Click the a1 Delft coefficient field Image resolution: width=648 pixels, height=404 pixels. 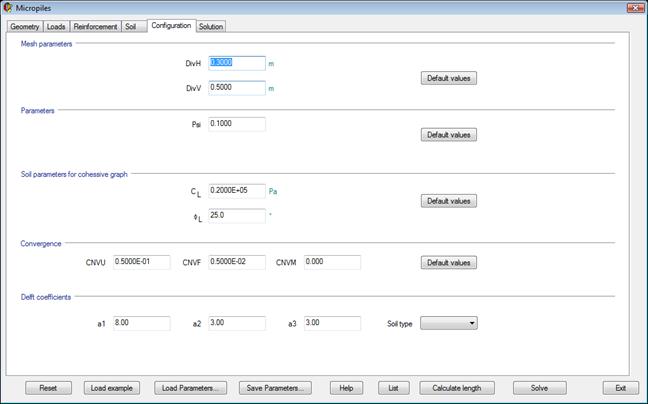[x=141, y=323]
